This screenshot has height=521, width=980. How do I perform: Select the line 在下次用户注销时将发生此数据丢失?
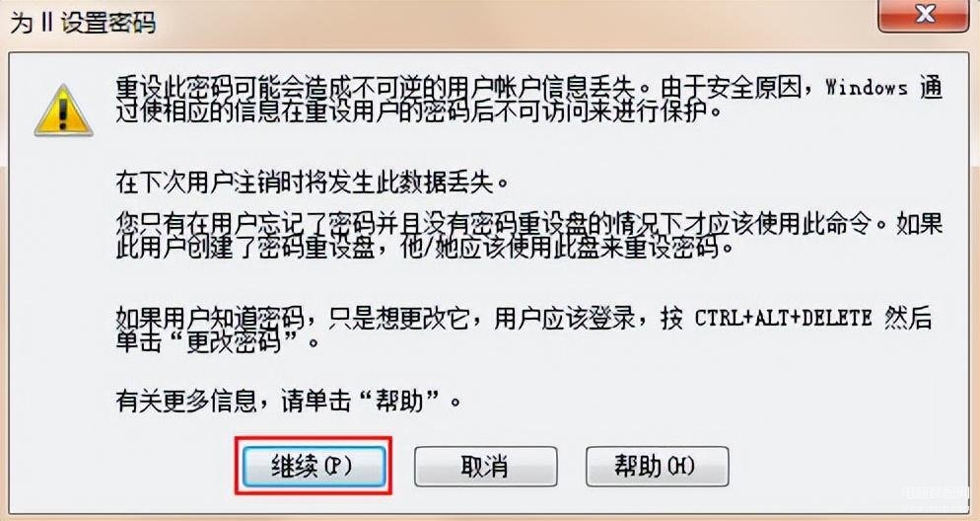point(312,183)
